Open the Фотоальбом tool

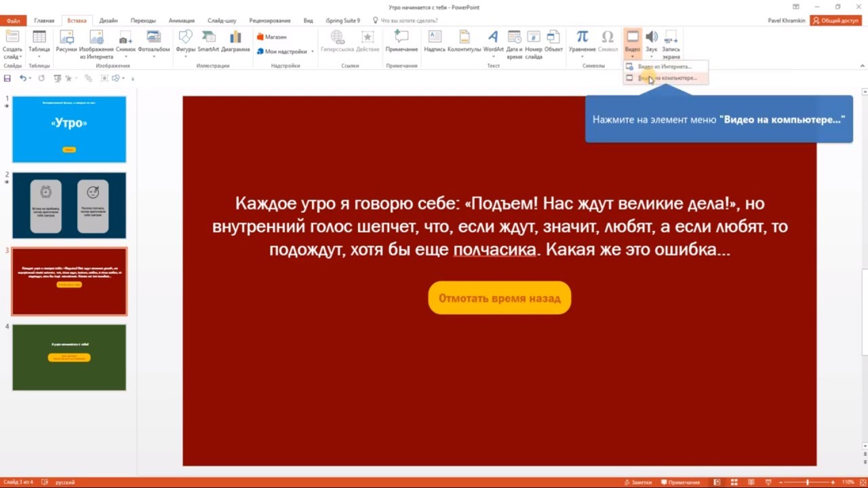(153, 43)
